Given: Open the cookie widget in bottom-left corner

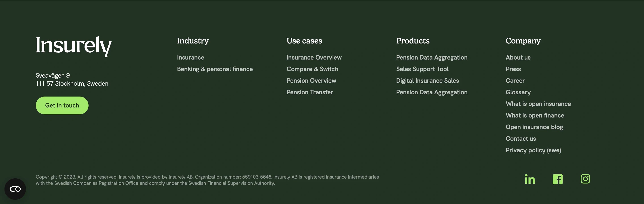Looking at the screenshot, I should pos(16,189).
